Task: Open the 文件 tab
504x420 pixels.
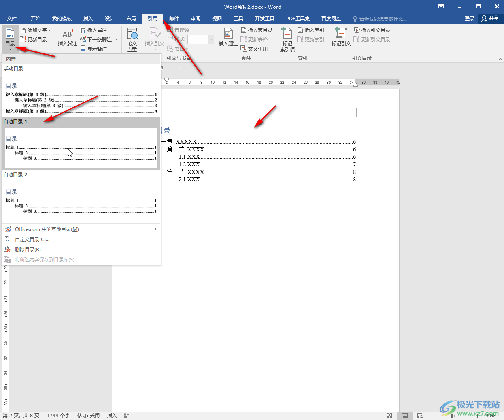Action: 12,19
